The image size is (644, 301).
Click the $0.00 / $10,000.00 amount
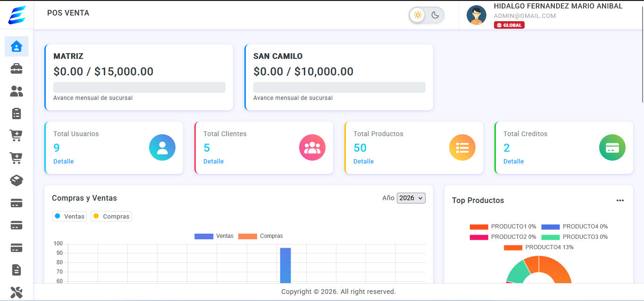(303, 72)
